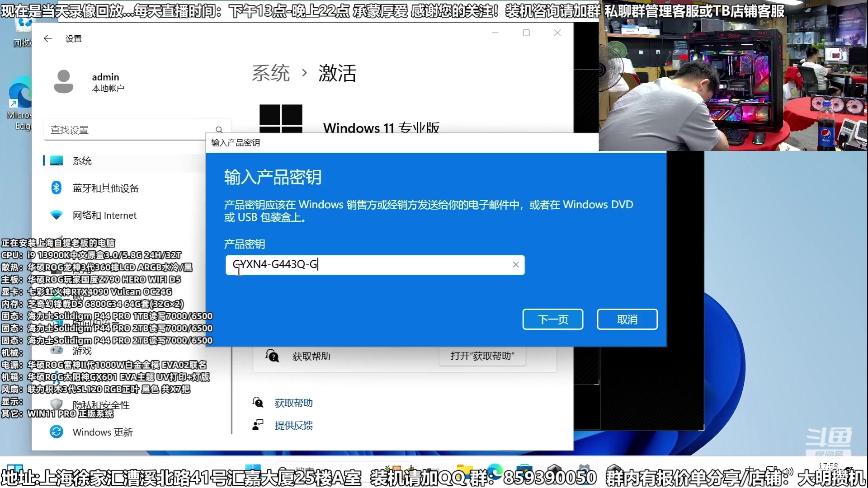Click the 下一页 button

point(552,319)
